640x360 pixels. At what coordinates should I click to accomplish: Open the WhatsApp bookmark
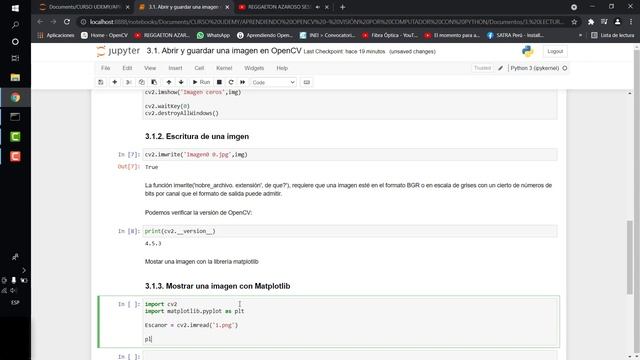pos(213,36)
